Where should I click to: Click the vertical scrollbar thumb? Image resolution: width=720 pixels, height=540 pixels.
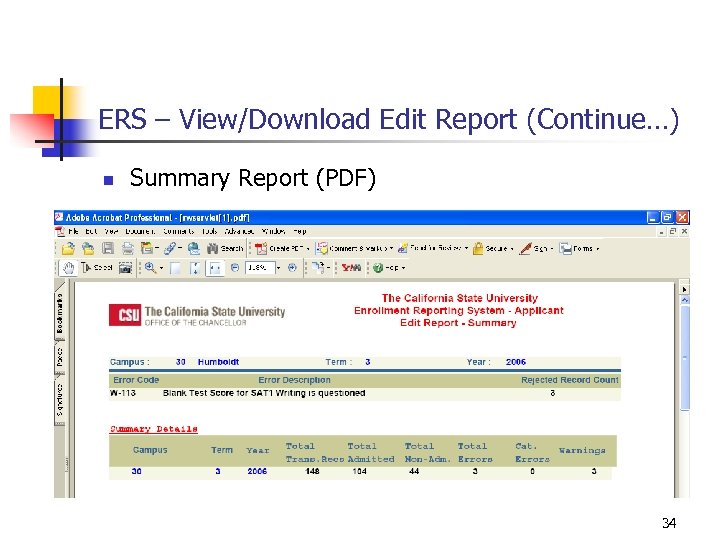click(685, 358)
